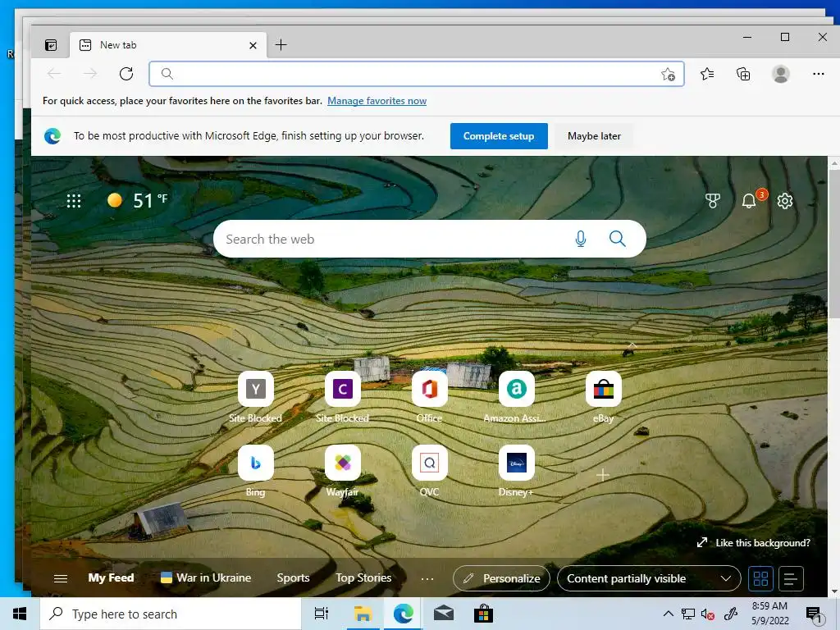Screen dimensions: 840x630
Task: Switch feed to list view
Action: pyautogui.click(x=791, y=578)
